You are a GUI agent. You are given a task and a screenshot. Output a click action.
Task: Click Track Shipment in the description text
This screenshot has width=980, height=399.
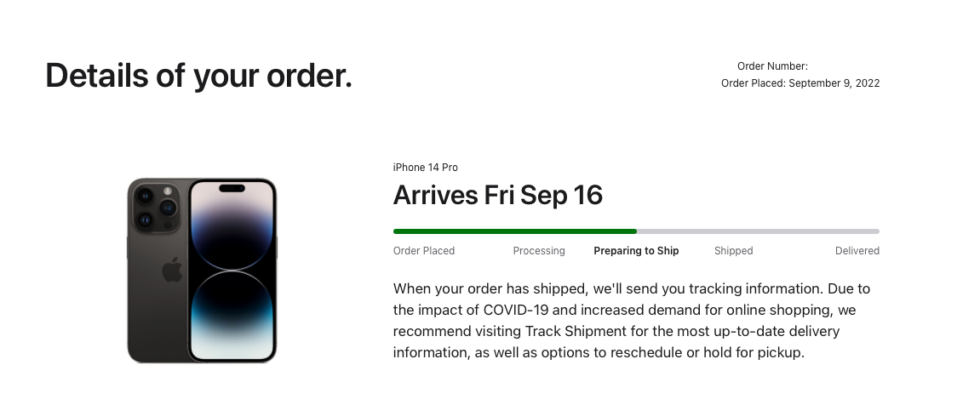(x=575, y=331)
